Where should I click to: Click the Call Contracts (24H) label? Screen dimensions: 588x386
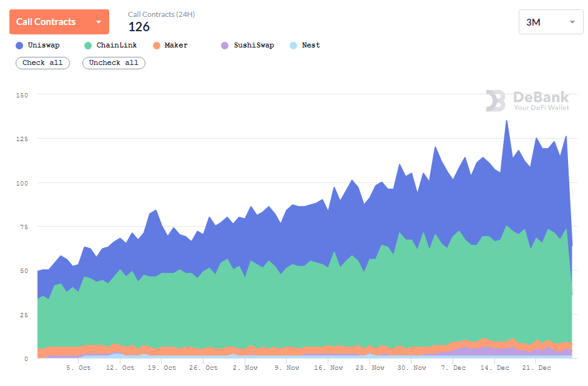(x=161, y=14)
